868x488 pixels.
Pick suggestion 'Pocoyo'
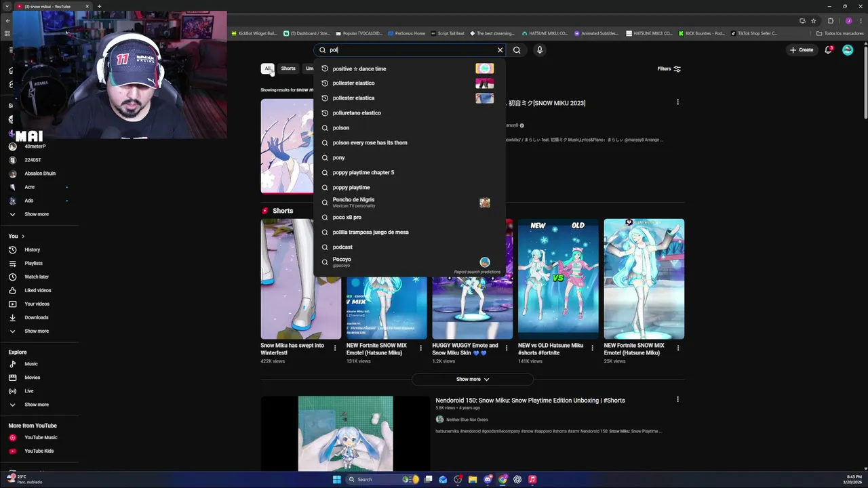click(409, 262)
